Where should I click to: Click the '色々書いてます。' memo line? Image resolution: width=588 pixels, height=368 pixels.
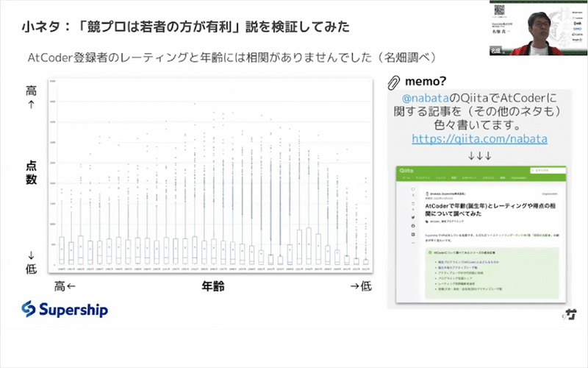pos(477,124)
